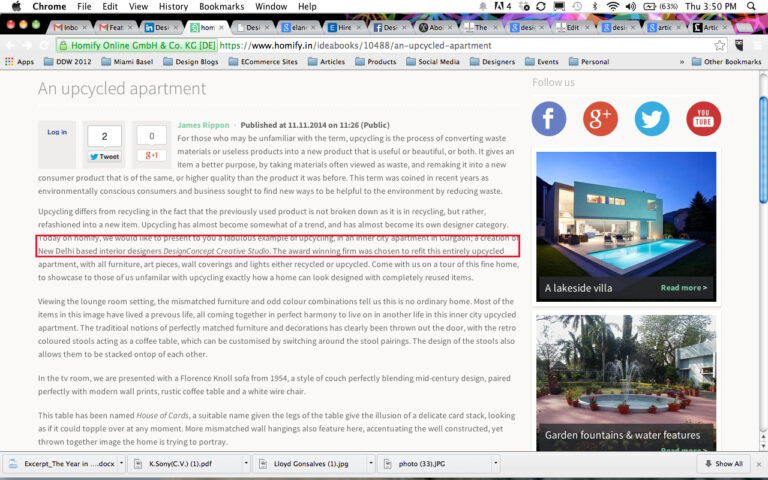This screenshot has height=480, width=768.
Task: Open the Google Plus follow icon
Action: point(600,119)
